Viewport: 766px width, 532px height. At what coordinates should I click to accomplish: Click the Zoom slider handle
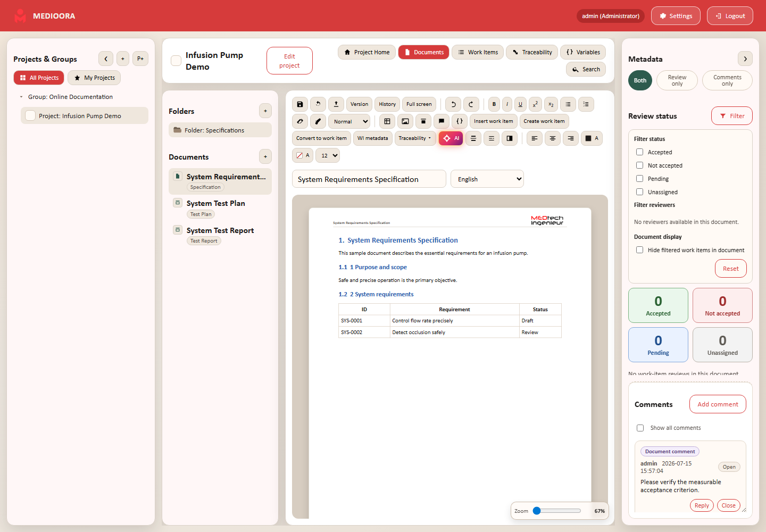[x=537, y=511]
